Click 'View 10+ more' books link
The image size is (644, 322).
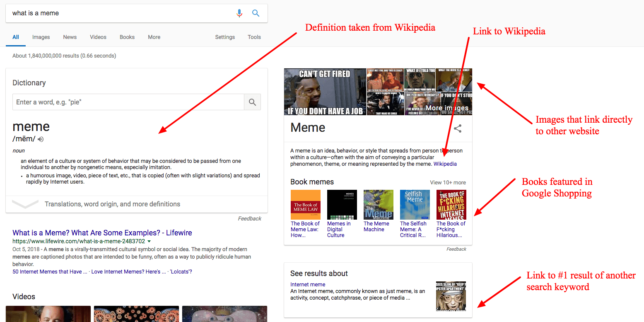coord(448,182)
